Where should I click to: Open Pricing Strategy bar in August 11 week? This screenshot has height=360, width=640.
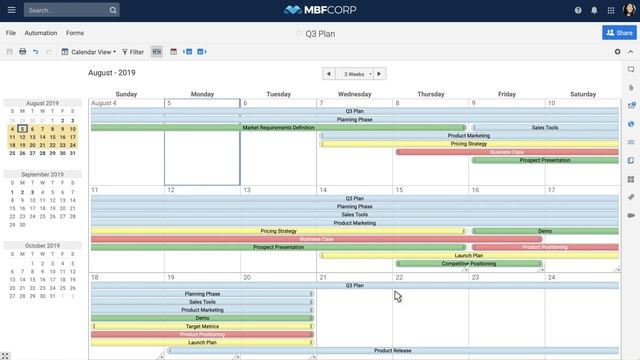[278, 231]
